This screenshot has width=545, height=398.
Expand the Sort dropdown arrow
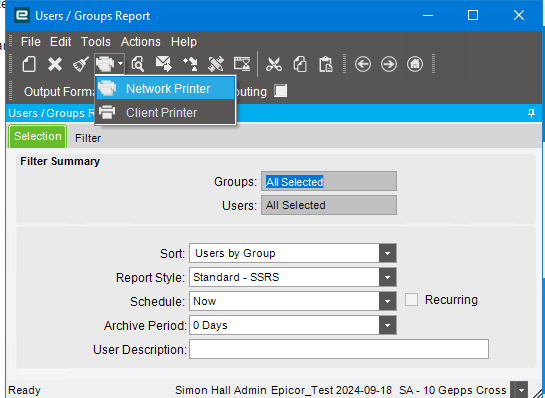[x=388, y=253]
